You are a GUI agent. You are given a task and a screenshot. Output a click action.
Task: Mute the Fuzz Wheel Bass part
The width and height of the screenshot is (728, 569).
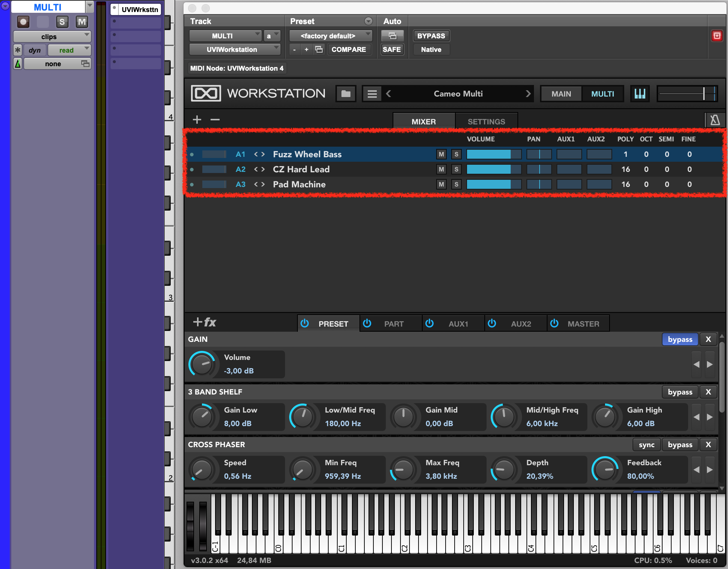[x=441, y=154]
